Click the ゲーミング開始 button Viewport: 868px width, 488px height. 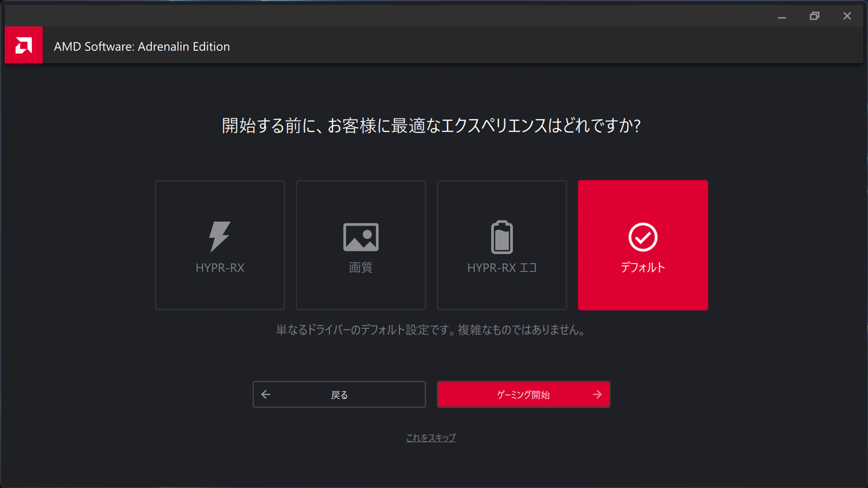pyautogui.click(x=524, y=394)
